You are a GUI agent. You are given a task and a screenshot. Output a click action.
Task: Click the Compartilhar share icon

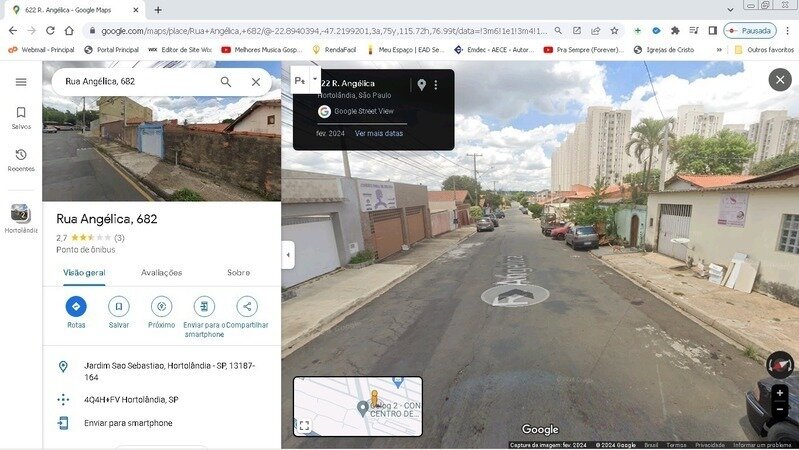[x=247, y=307]
